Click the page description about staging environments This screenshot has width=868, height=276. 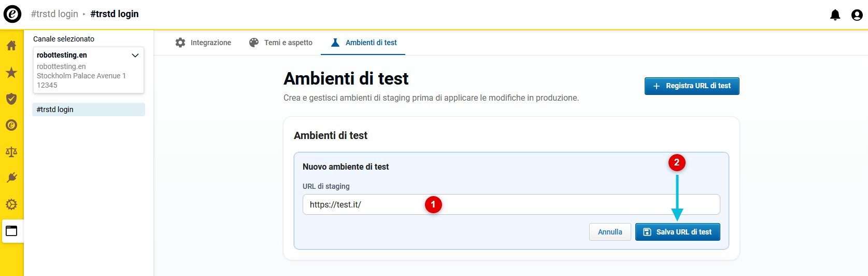tap(431, 98)
